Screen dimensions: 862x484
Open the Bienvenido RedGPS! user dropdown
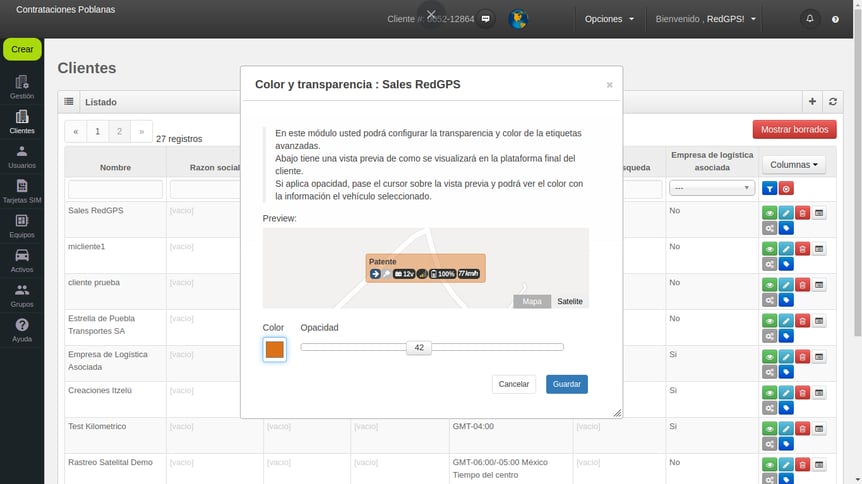[705, 19]
